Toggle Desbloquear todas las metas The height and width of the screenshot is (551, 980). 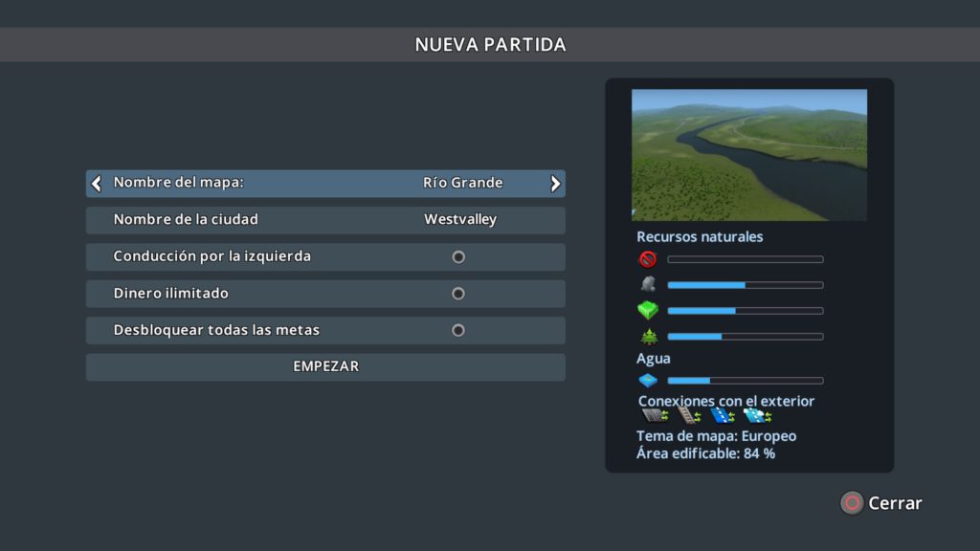[458, 330]
